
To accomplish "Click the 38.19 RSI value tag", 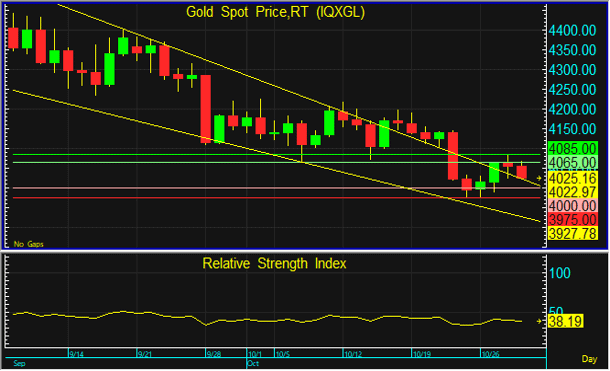I will [565, 321].
